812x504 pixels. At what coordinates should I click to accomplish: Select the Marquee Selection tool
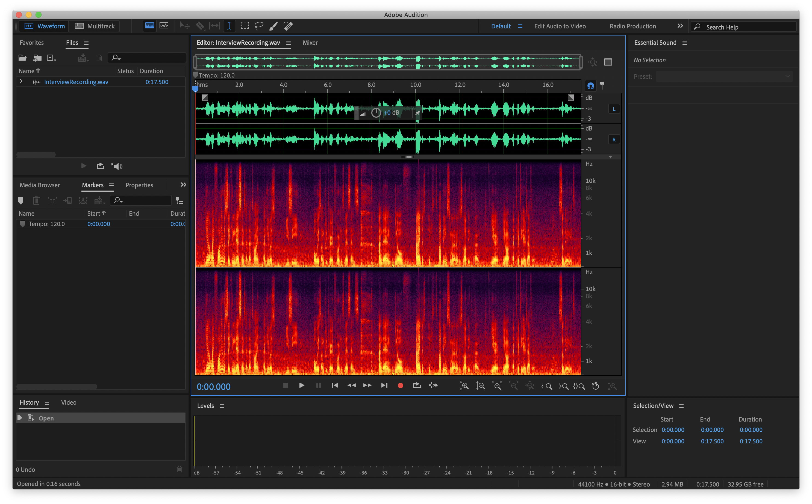coord(245,26)
